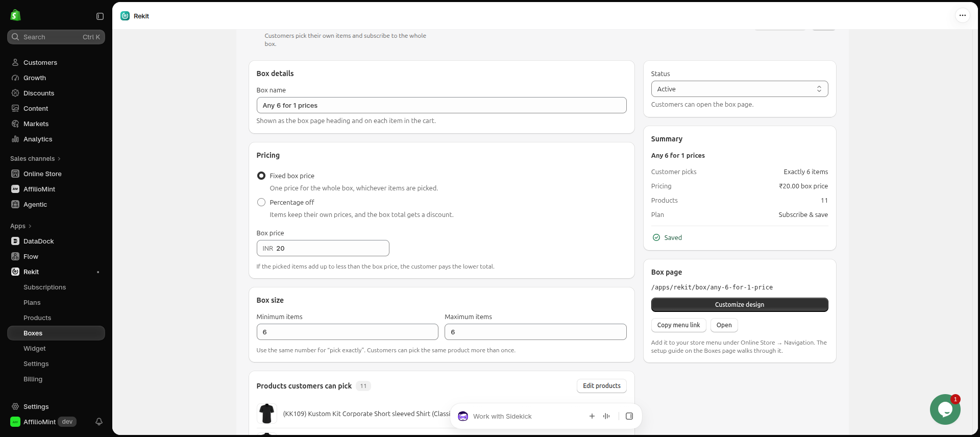Image resolution: width=980 pixels, height=437 pixels.
Task: Focus the Box name input field
Action: pos(442,105)
